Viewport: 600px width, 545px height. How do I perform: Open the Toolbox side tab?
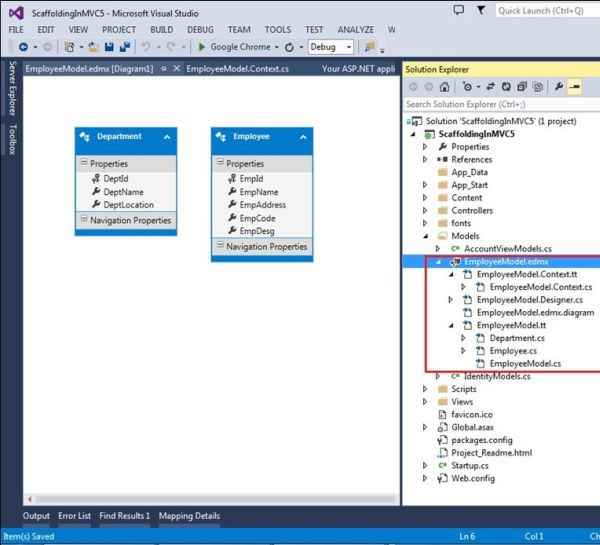pos(12,139)
